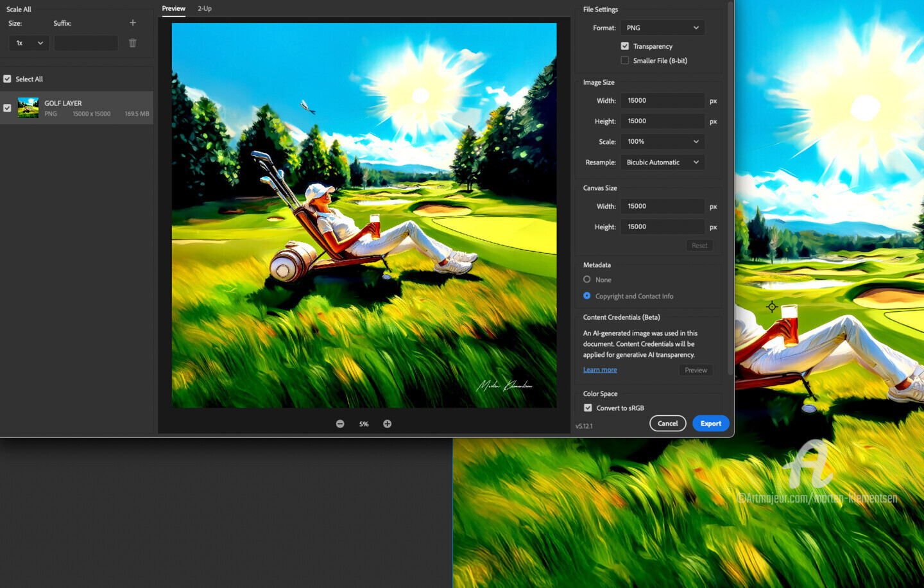Zoom in the preview with plus icon

(x=388, y=424)
